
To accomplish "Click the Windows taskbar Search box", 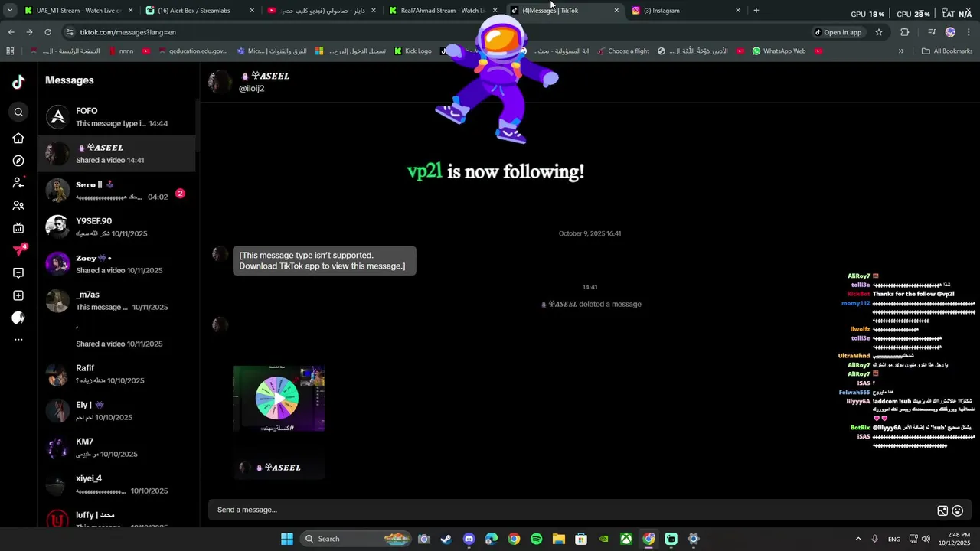I will click(x=356, y=539).
